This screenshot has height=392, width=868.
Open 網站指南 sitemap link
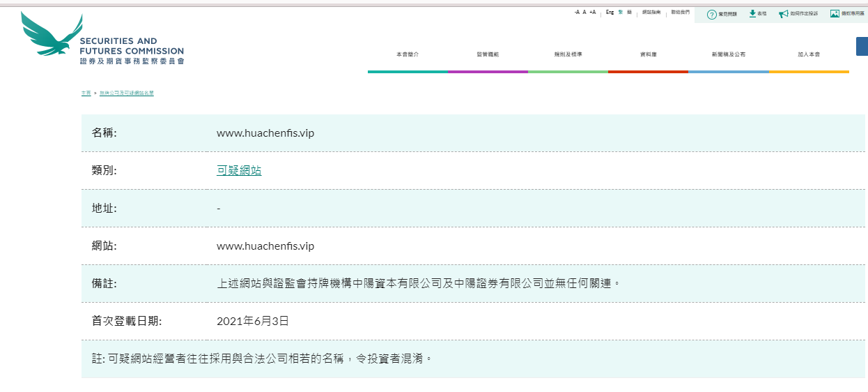click(x=651, y=13)
